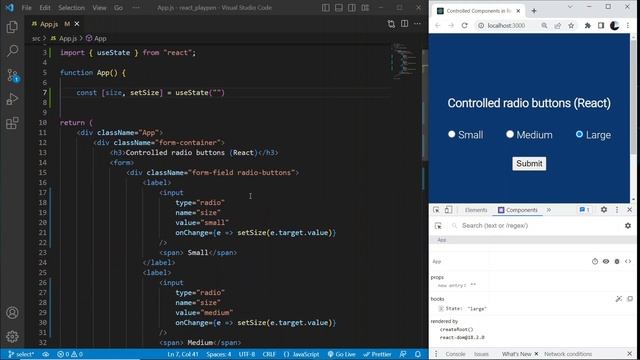Open the Explorer view in activity bar
This screenshot has height=360, width=640.
12,27
